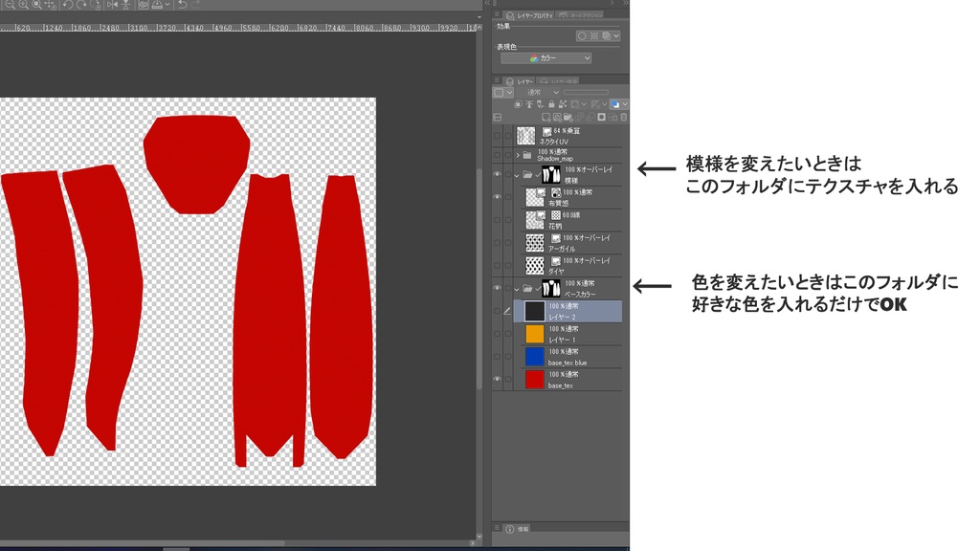Image resolution: width=980 pixels, height=551 pixels.
Task: Click the zoom in magnifier icon
Action: [23, 5]
